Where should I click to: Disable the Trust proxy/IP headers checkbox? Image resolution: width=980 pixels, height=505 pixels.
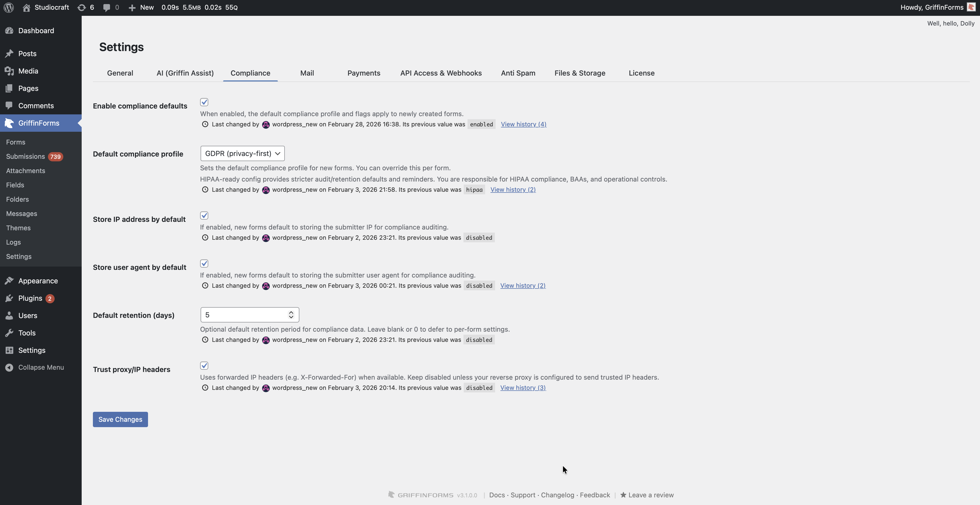(204, 366)
